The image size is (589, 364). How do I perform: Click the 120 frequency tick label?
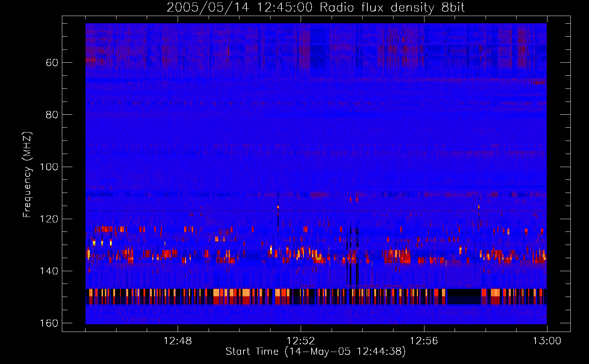point(49,219)
